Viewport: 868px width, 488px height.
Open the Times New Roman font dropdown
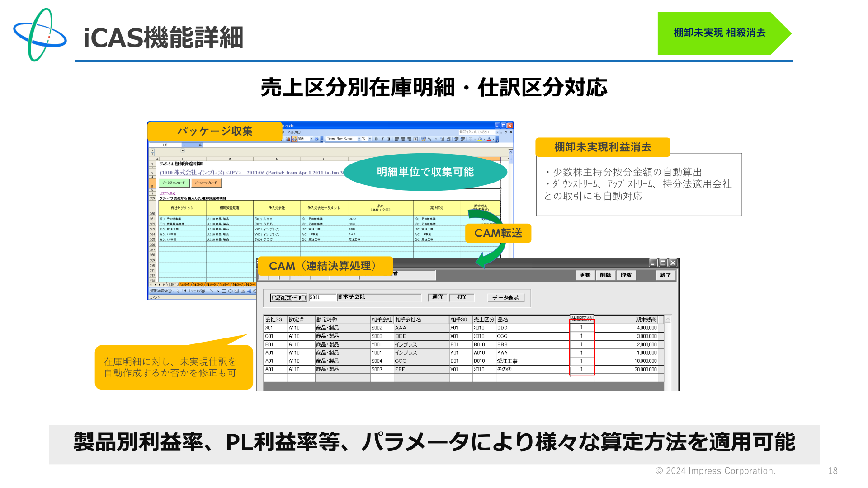(x=359, y=139)
